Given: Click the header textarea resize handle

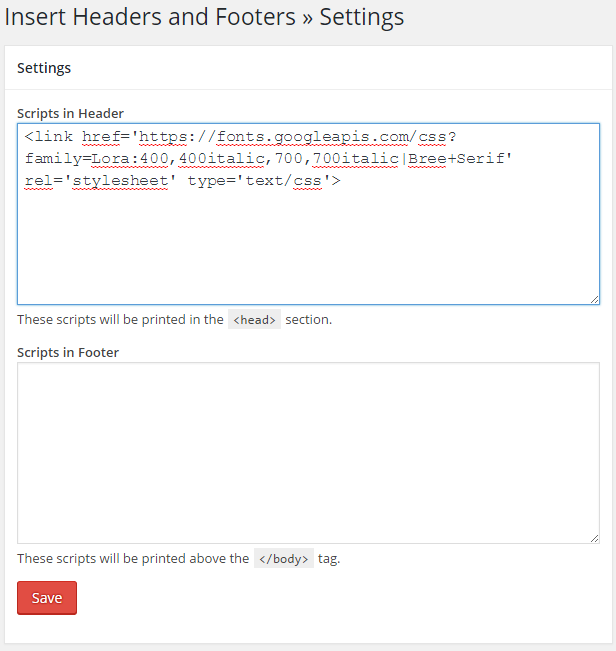Looking at the screenshot, I should pyautogui.click(x=594, y=299).
